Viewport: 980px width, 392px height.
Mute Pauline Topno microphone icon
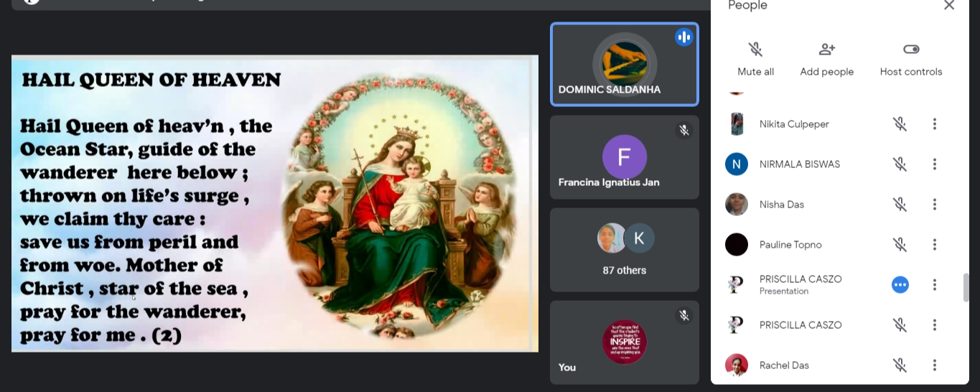click(900, 245)
